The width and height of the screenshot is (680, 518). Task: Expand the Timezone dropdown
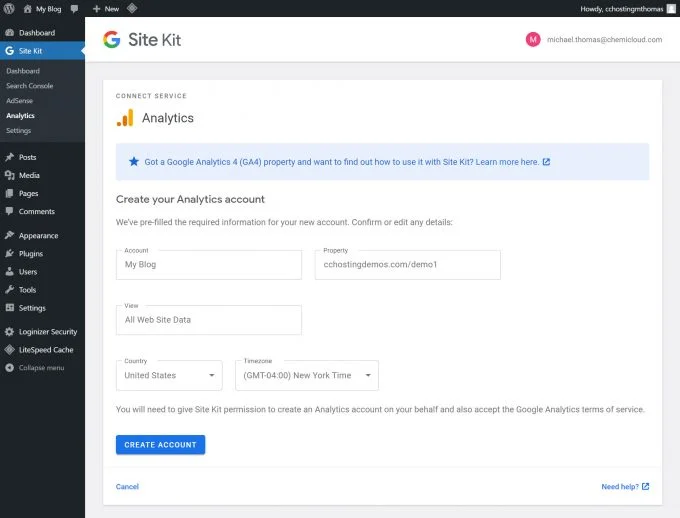(x=307, y=375)
